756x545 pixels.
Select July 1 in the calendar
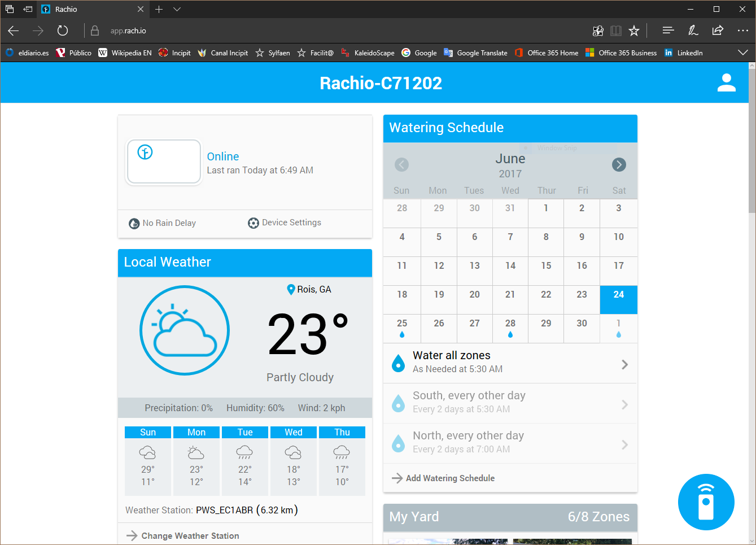pyautogui.click(x=619, y=329)
